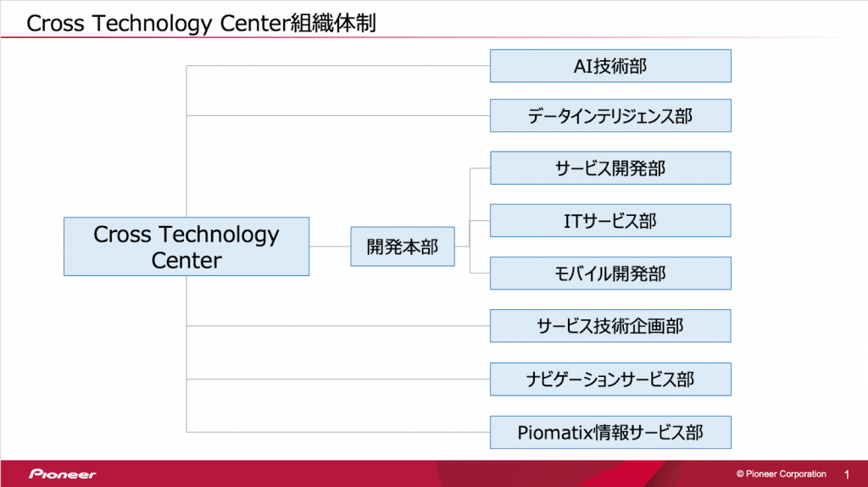Click the サービス技術企画部 box
Screen dimensions: 868x487
tap(610, 325)
